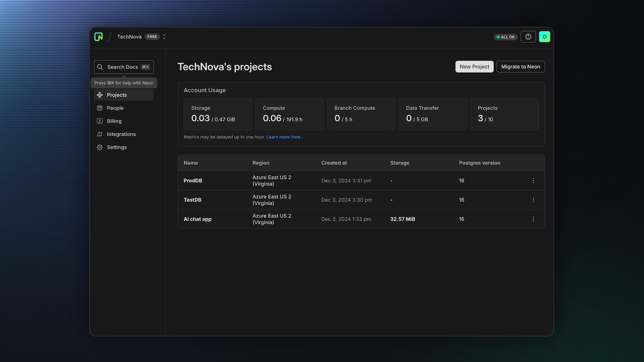Click the ALL OK status badge

(x=506, y=37)
